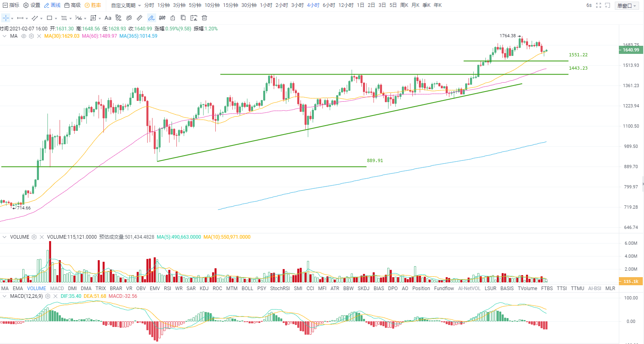644x344 pixels.
Task: Click the 6s refresh interval label
Action: (x=589, y=5)
